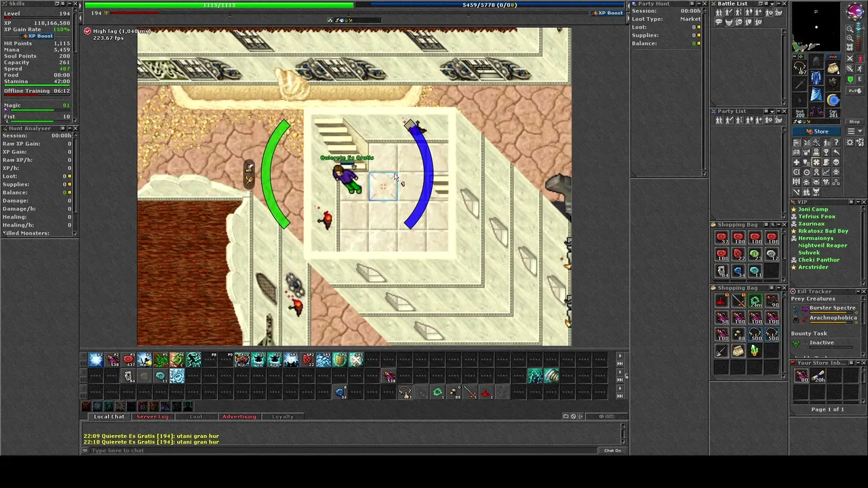Use the shield spell action bar icon
This screenshot has height=488, width=868.
point(340,360)
